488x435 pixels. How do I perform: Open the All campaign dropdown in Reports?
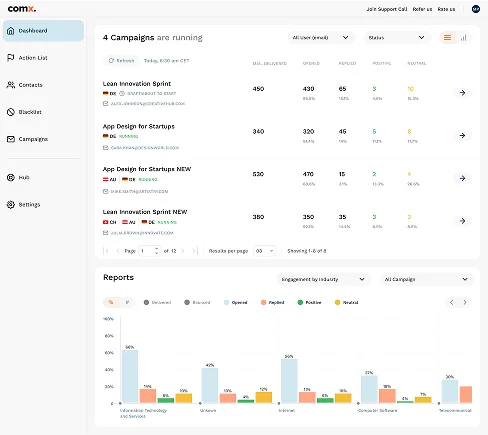point(426,279)
